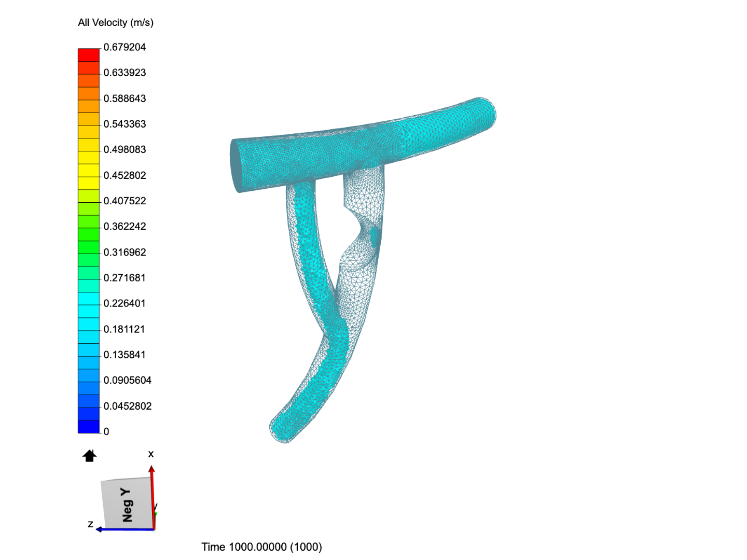The width and height of the screenshot is (747, 560).
Task: Select the bottom dark blue legend band
Action: (x=89, y=426)
